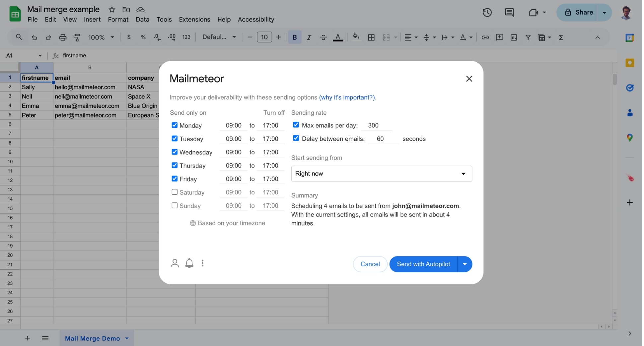Open the name box A1 dropdown

click(x=40, y=55)
